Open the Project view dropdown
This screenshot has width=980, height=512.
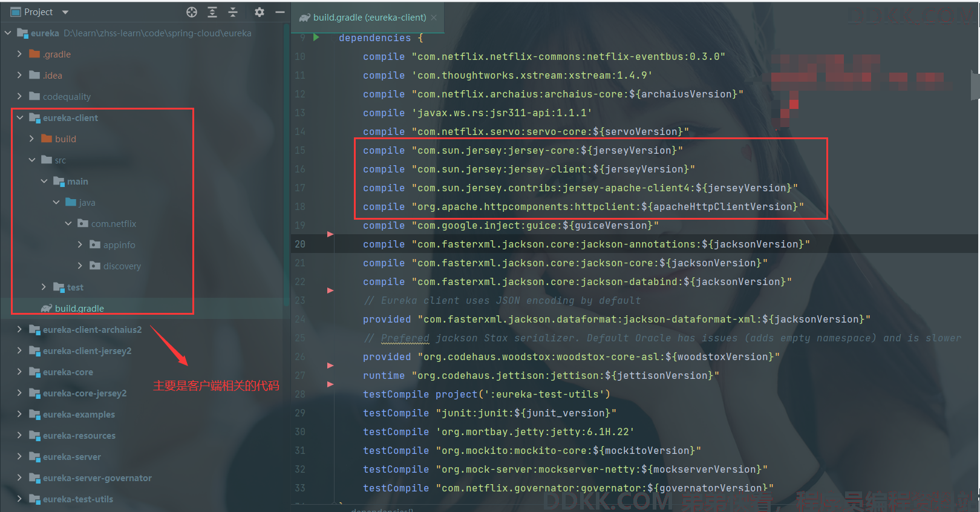tap(65, 12)
